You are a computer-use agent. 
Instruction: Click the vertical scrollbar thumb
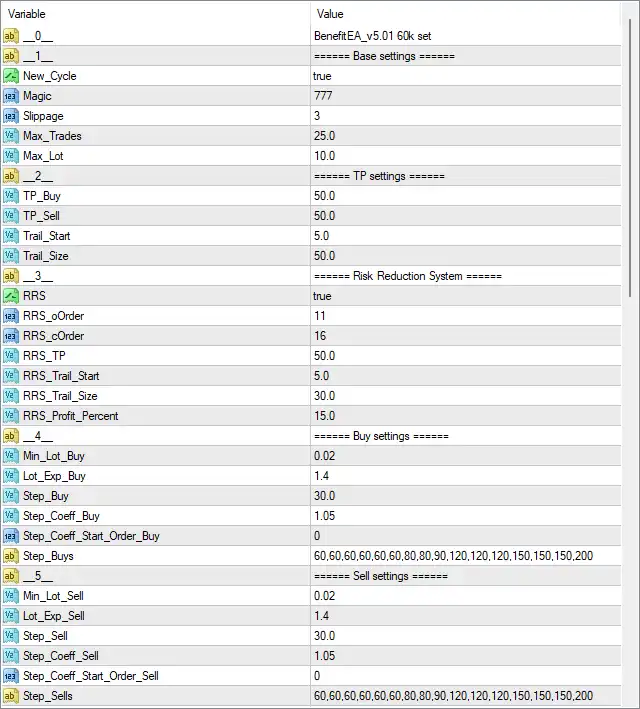click(630, 158)
